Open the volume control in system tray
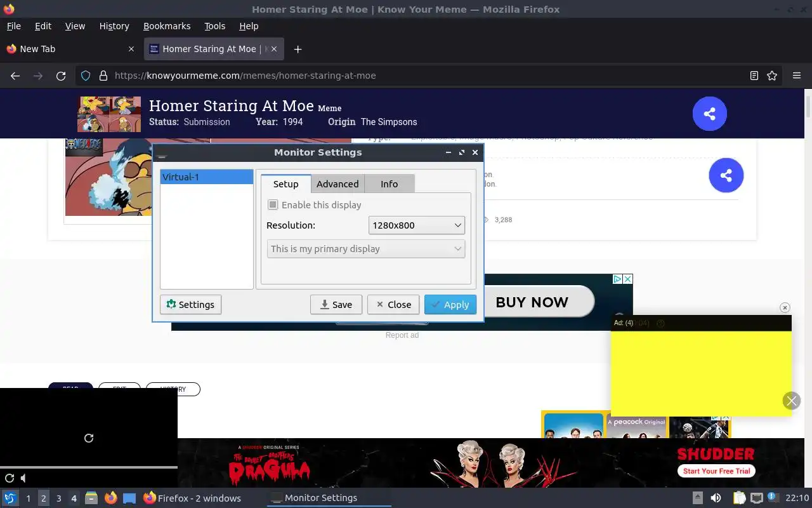Viewport: 812px width, 508px height. [716, 498]
